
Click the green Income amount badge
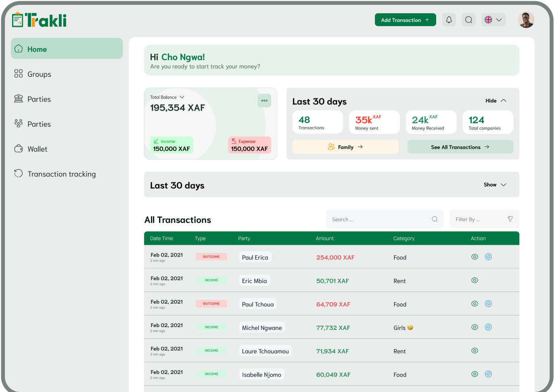pyautogui.click(x=171, y=145)
